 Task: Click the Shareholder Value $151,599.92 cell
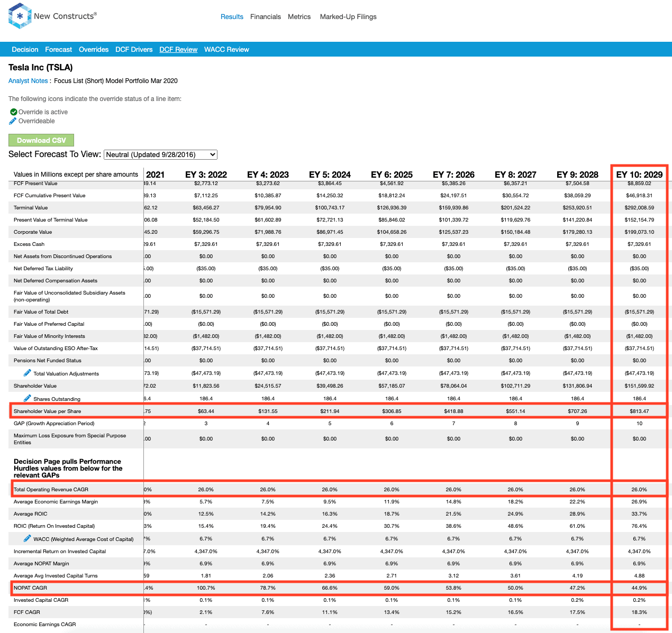(639, 386)
